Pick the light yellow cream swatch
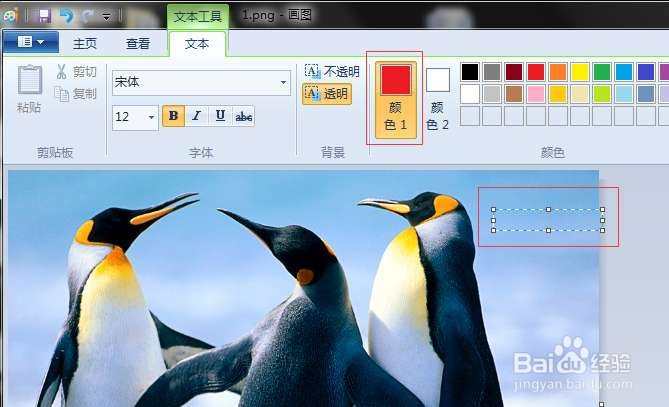 coord(580,94)
